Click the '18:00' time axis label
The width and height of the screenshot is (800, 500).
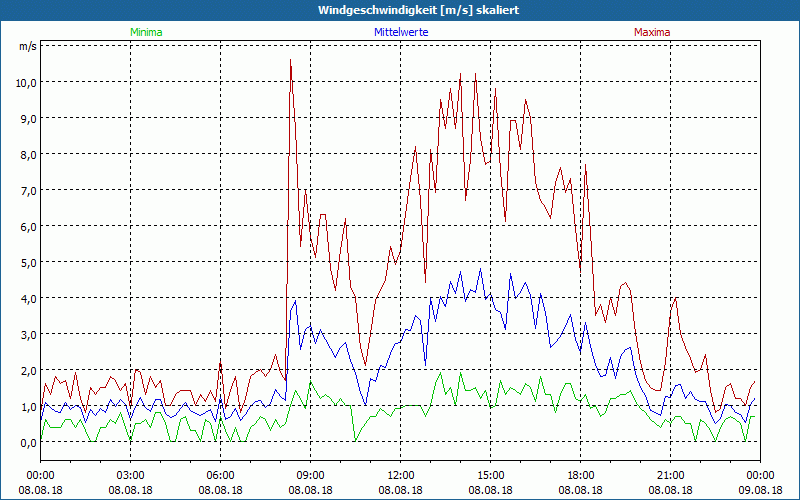point(581,476)
